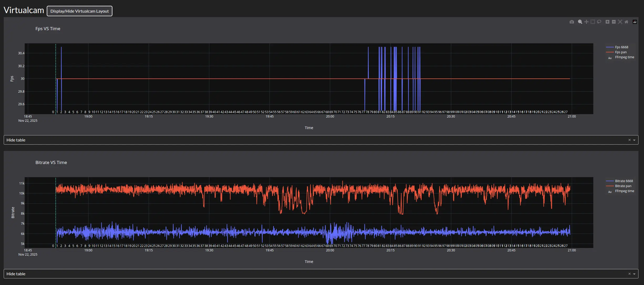Clear the Fps Hide table selection
This screenshot has height=285, width=644.
pos(629,140)
